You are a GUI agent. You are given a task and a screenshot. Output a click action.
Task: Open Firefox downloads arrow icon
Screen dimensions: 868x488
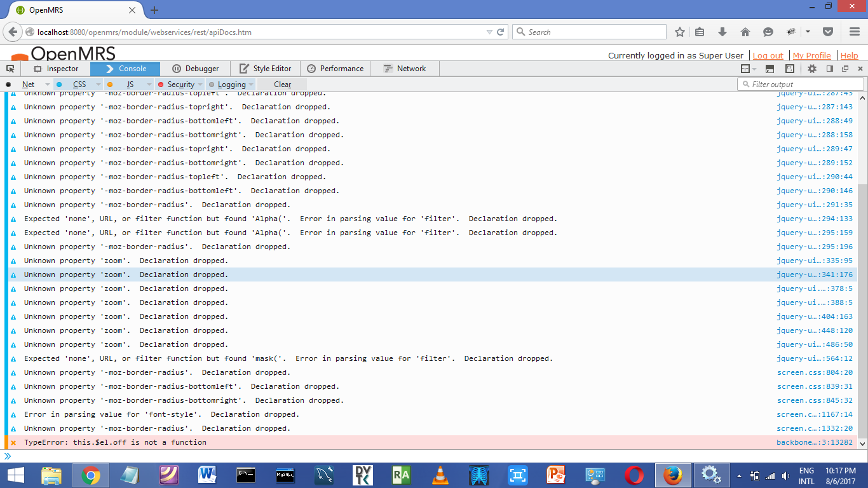pyautogui.click(x=722, y=32)
